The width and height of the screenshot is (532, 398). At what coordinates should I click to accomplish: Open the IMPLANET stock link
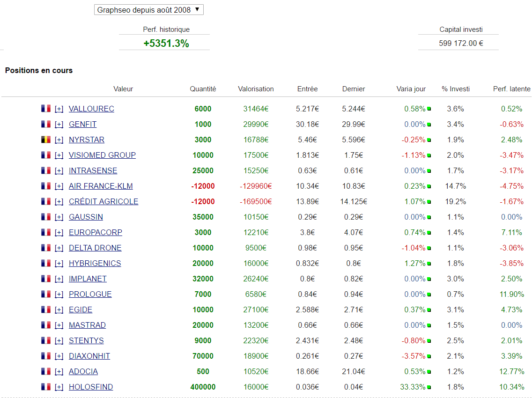(88, 279)
